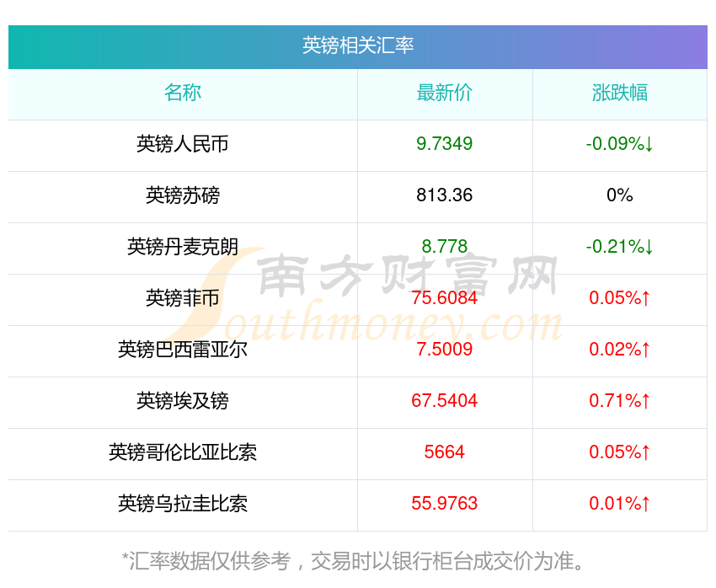The height and width of the screenshot is (588, 716).
Task: Click the 英镑人民币 row name
Action: point(183,144)
